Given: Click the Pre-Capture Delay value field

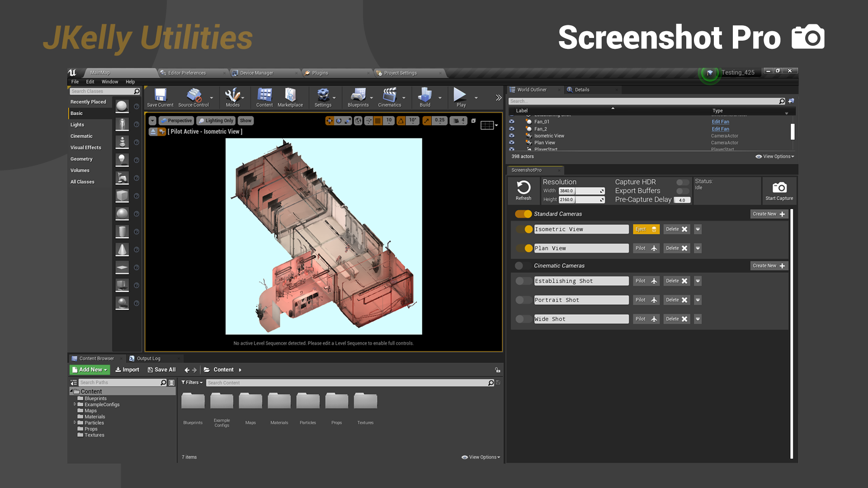Looking at the screenshot, I should point(682,200).
